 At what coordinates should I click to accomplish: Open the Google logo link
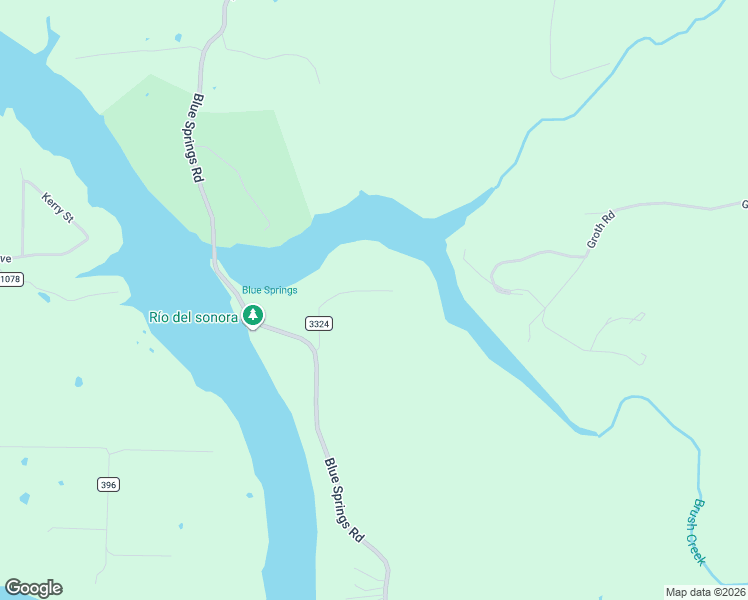(x=33, y=588)
